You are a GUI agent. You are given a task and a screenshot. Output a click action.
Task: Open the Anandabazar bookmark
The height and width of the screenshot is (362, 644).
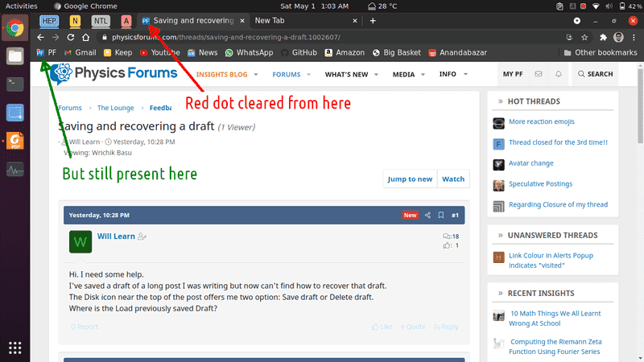click(457, 52)
